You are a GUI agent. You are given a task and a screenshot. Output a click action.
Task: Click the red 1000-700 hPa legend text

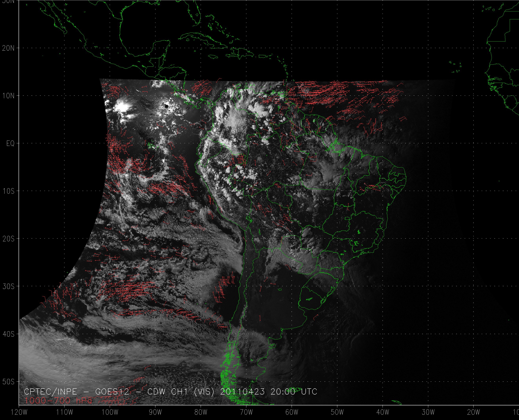[x=58, y=401]
